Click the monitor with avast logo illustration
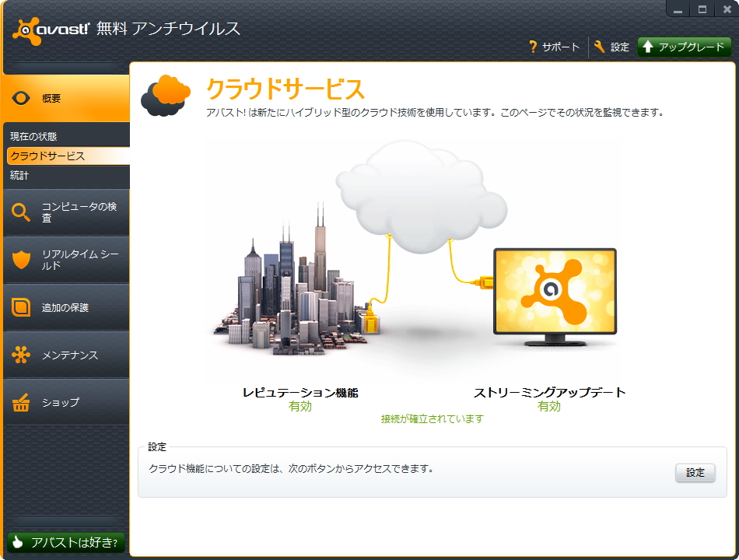The width and height of the screenshot is (739, 560). (555, 292)
